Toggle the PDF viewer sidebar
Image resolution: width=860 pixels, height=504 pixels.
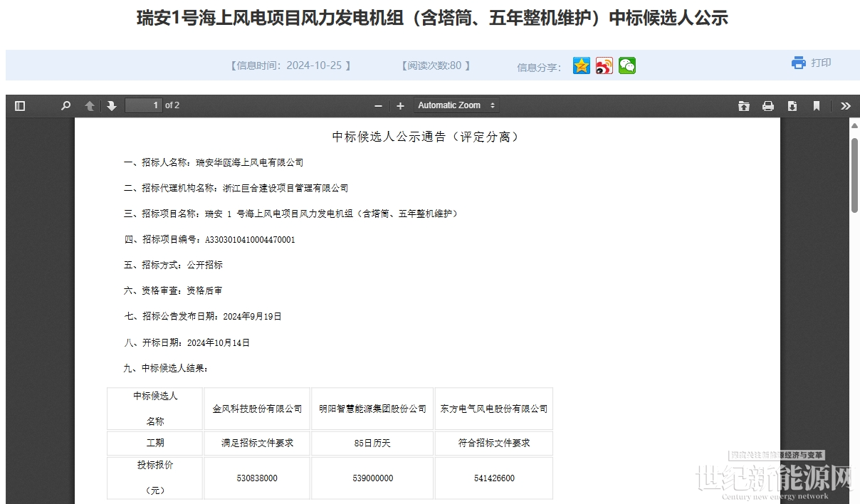pyautogui.click(x=20, y=106)
